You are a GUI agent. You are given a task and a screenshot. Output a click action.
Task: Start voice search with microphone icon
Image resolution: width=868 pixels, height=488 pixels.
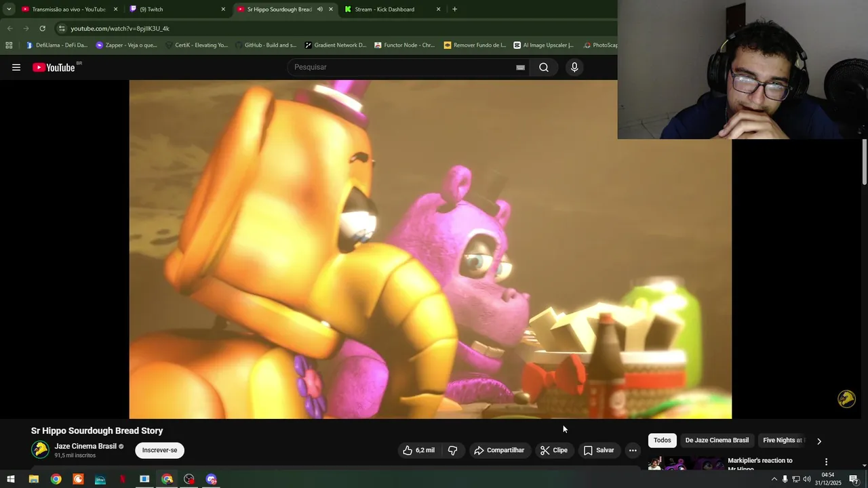coord(574,67)
